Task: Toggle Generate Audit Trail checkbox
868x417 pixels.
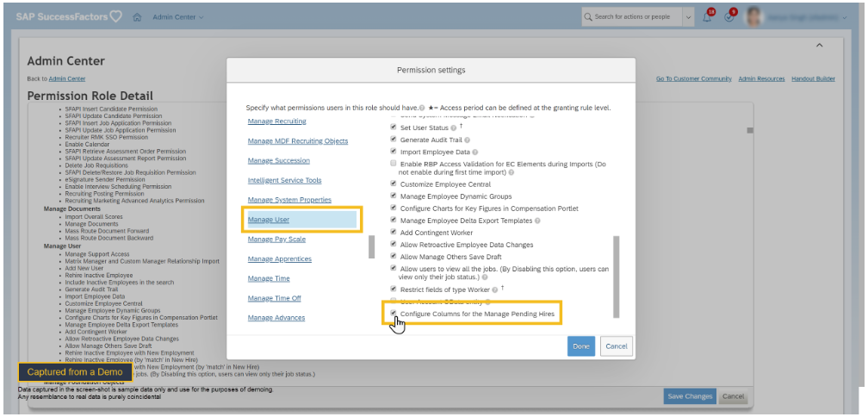Action: tap(394, 140)
